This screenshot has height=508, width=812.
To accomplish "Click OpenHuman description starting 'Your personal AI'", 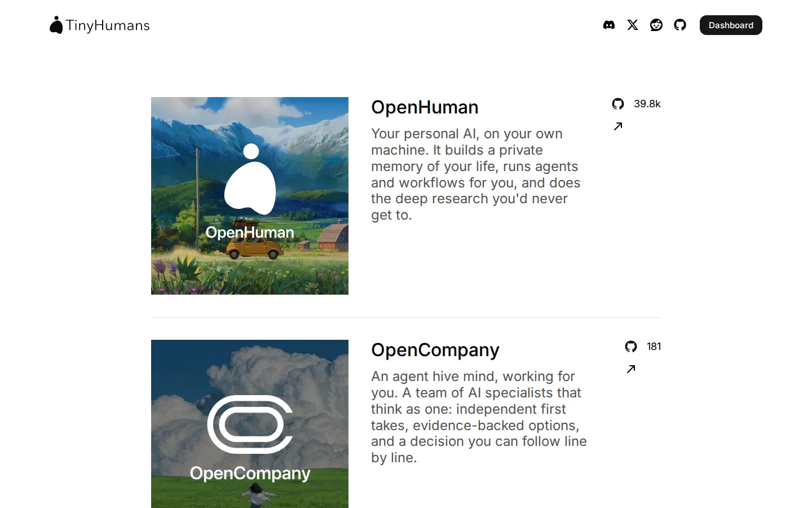I will pos(476,174).
